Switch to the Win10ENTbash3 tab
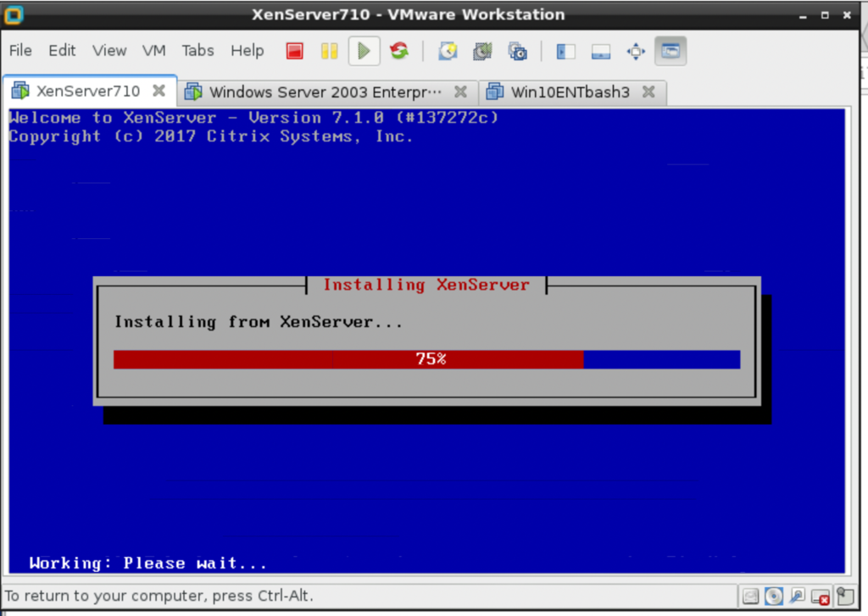Viewport: 868px width, 616px height. (x=570, y=92)
